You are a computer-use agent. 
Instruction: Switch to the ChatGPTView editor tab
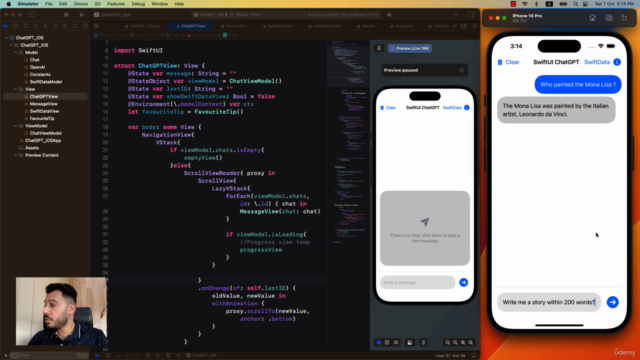191,26
